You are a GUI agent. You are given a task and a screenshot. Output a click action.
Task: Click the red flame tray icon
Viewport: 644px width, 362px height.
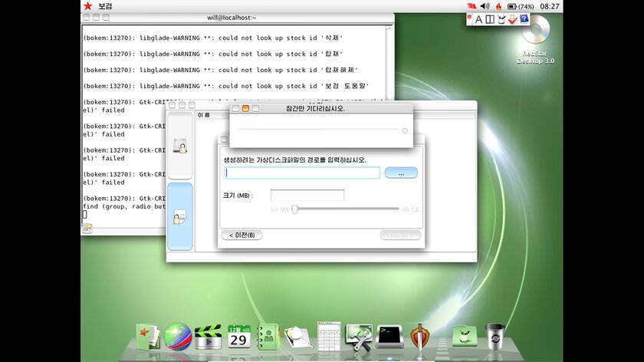coord(498,6)
